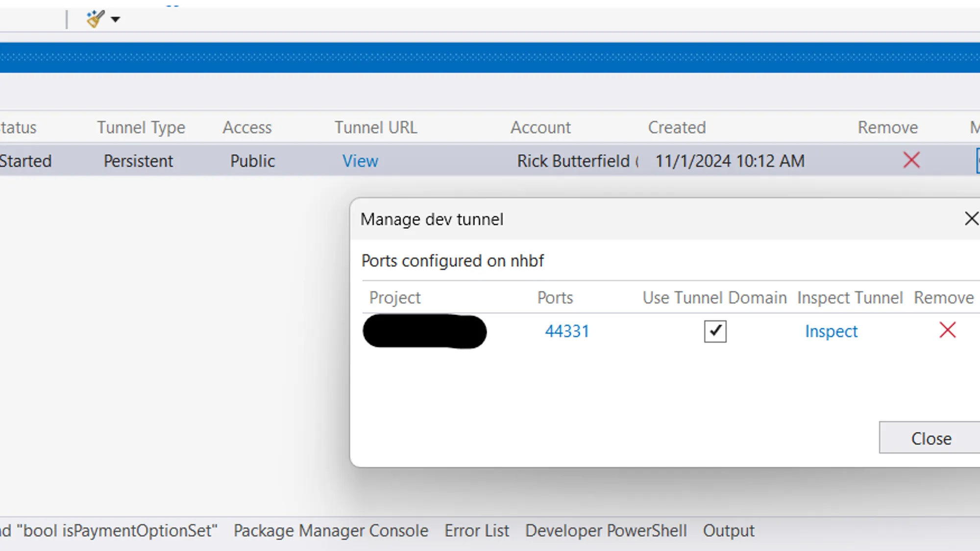Screen dimensions: 980x551
Task: Remove port 44331 with red X button
Action: (948, 330)
